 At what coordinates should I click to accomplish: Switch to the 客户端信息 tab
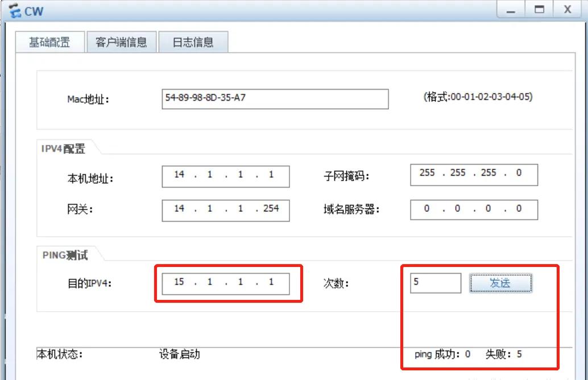[x=121, y=41]
